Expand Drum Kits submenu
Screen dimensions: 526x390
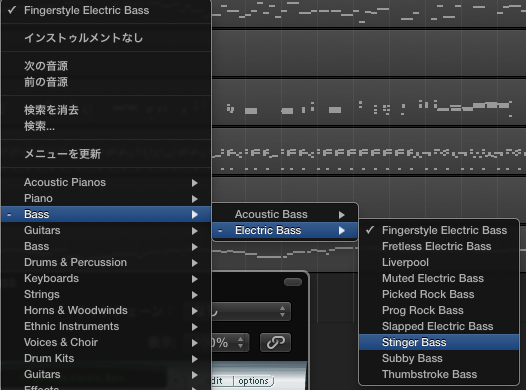pyautogui.click(x=106, y=358)
